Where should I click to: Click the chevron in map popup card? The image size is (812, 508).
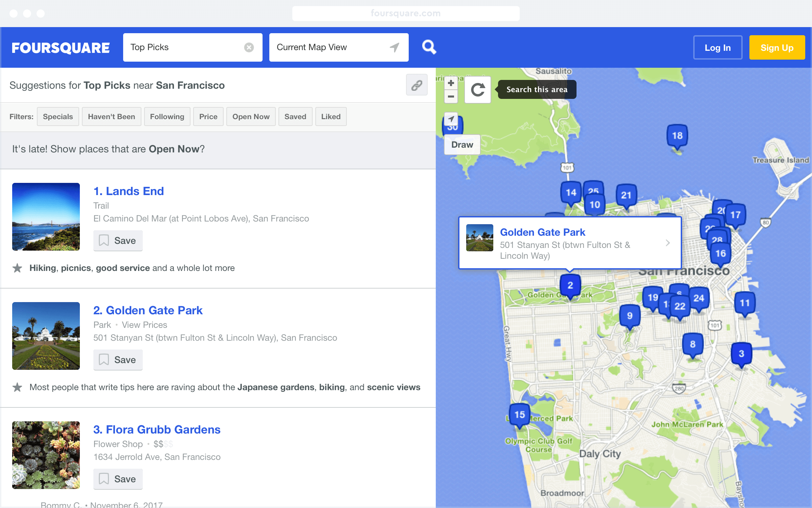click(668, 243)
